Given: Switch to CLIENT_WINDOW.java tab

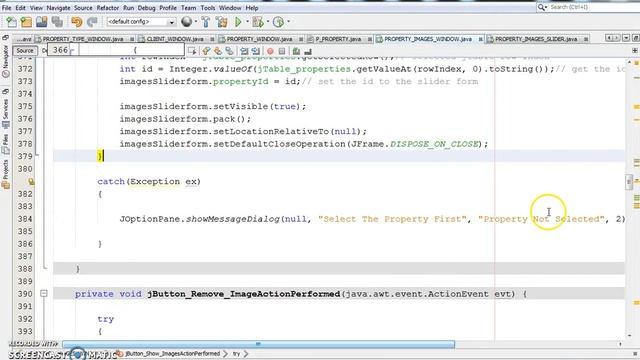Looking at the screenshot, I should (175, 39).
